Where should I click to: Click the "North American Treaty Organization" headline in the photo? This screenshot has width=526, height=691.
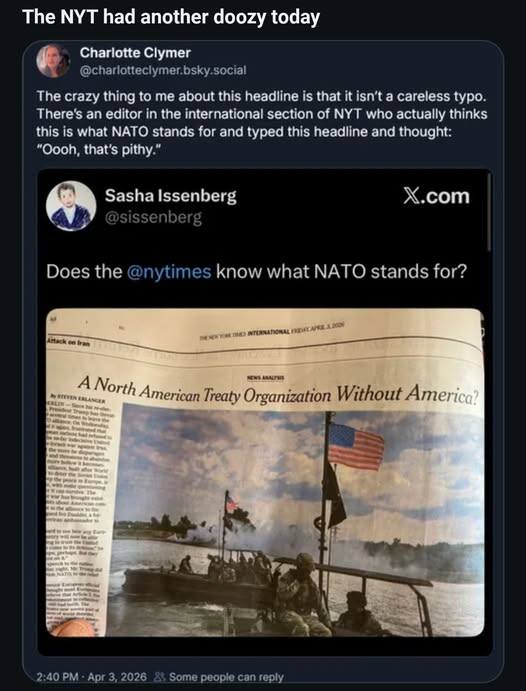tap(212, 391)
